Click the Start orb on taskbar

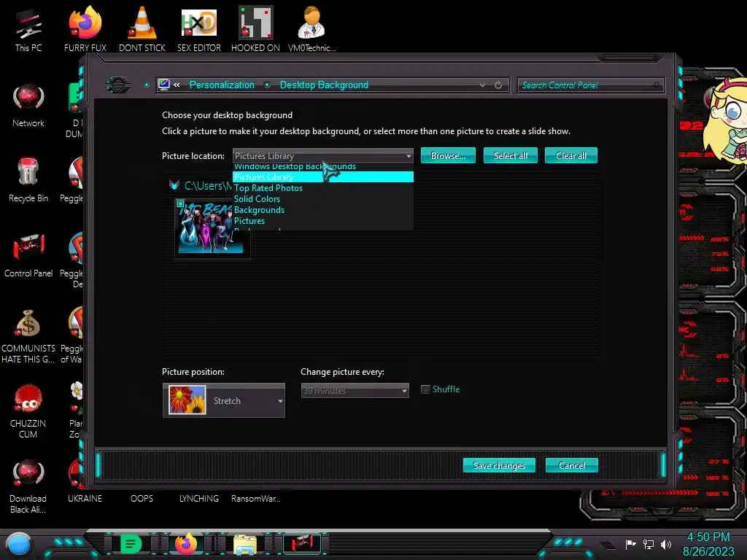[19, 544]
